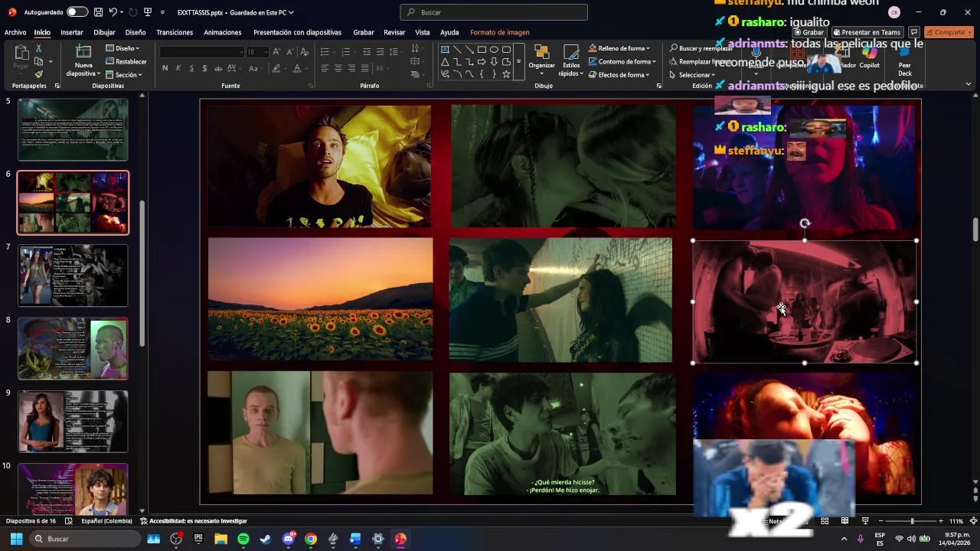Click Presentar en Teams button

867,32
